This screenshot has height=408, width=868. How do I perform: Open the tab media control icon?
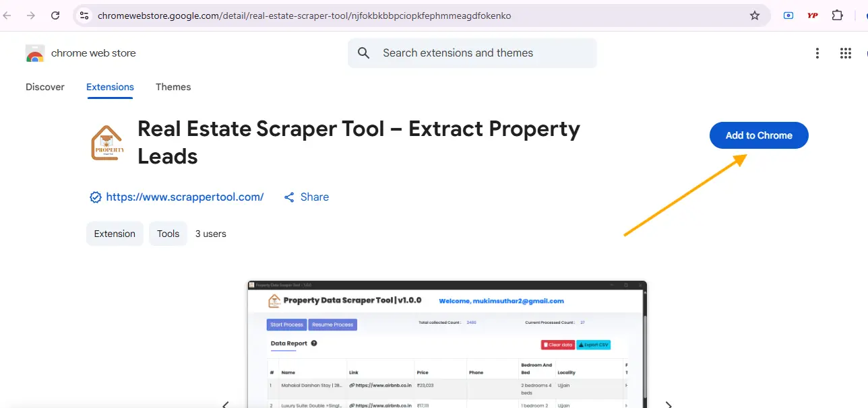tap(788, 15)
